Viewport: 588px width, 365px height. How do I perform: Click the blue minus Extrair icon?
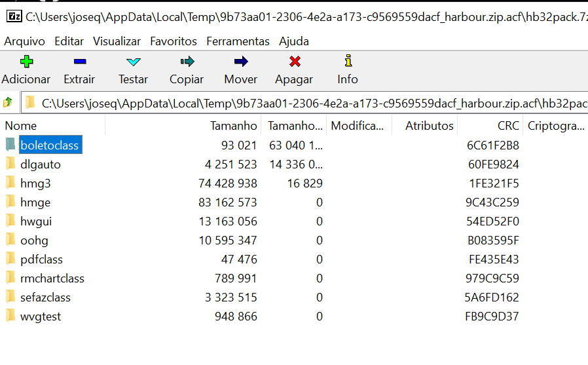[79, 62]
